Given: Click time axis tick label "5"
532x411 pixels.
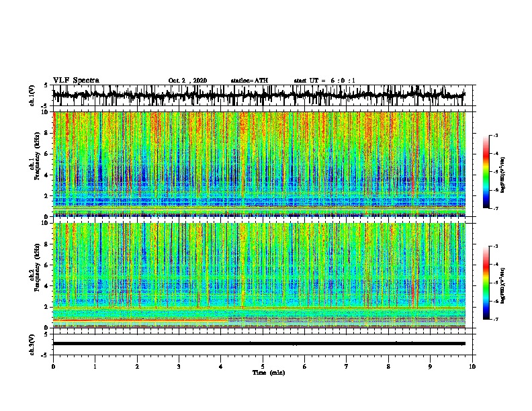Looking at the screenshot, I should tap(263, 367).
